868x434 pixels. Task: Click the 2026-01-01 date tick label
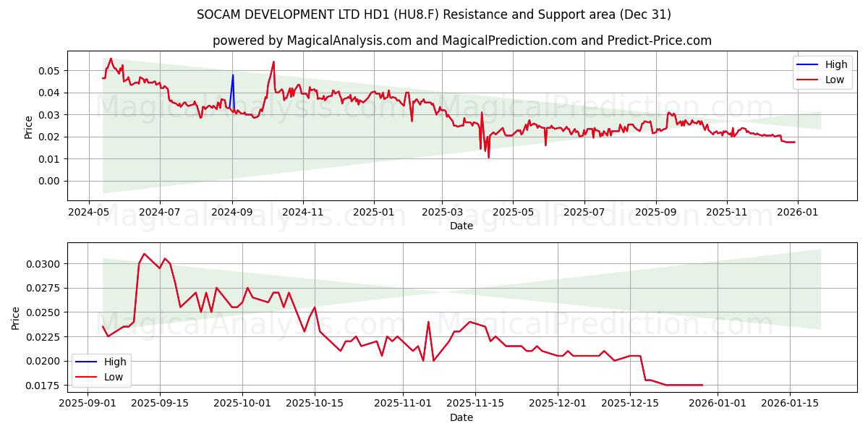point(718,404)
